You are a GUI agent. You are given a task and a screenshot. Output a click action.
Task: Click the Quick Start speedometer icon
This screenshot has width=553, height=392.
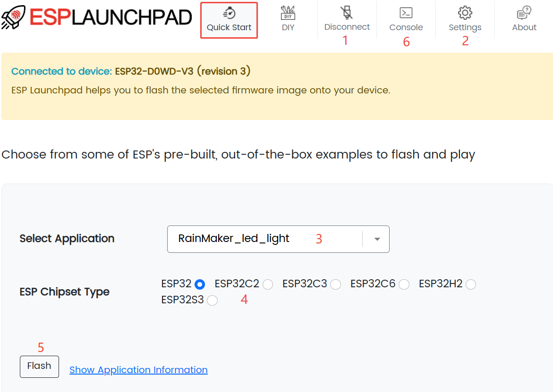click(x=229, y=13)
